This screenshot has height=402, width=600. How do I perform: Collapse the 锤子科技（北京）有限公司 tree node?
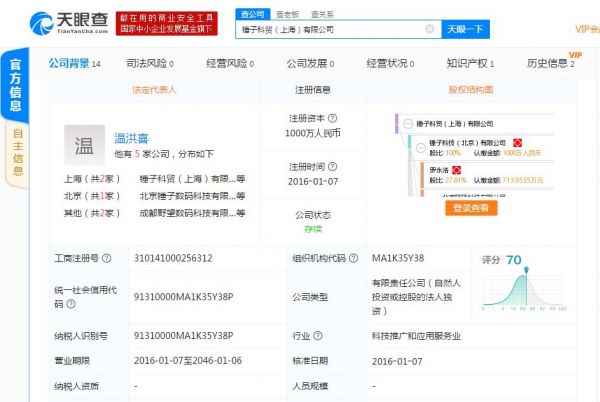(x=421, y=148)
